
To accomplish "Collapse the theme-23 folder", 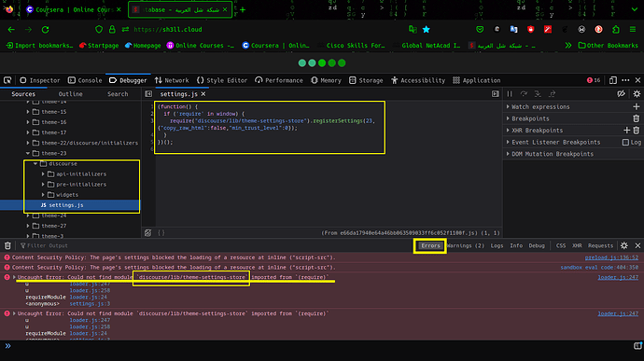I will point(28,153).
